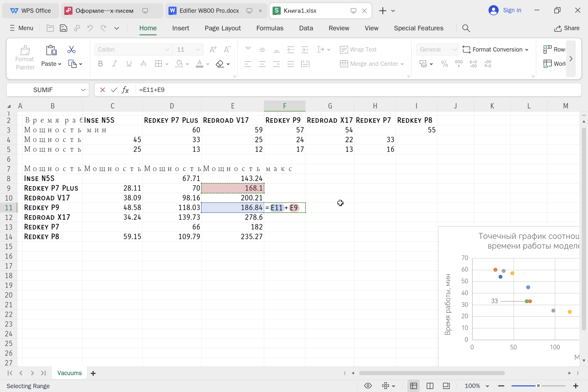Click the Redo arrow
The image size is (588, 392).
click(104, 28)
